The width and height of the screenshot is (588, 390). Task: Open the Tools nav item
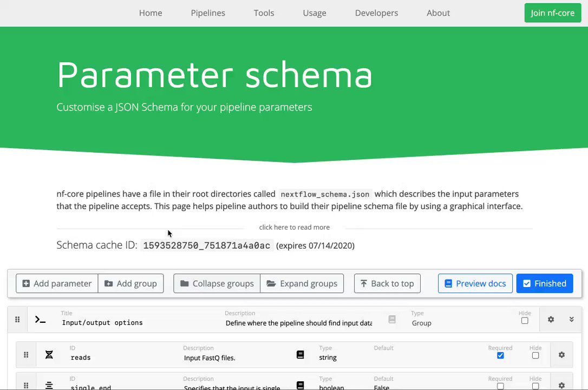264,13
